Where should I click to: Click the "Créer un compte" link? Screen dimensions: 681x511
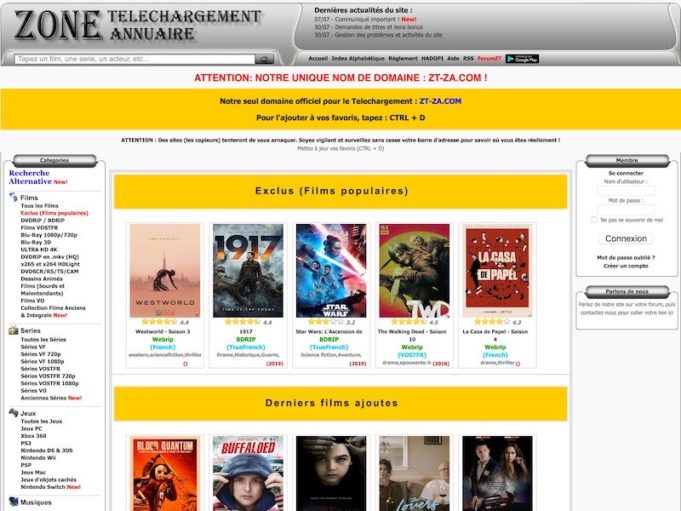click(x=626, y=266)
